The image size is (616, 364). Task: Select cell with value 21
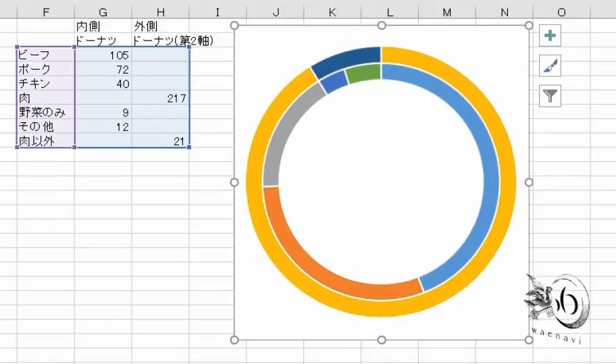pos(160,141)
